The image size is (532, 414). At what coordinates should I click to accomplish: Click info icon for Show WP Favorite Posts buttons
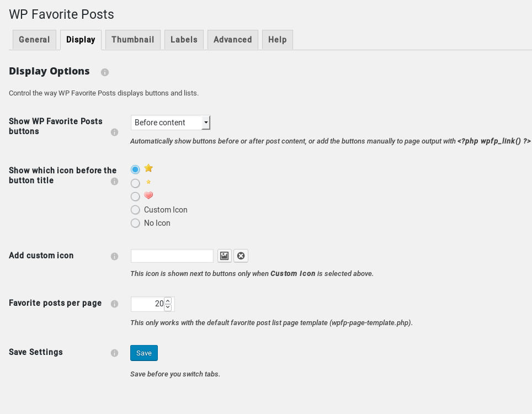(x=115, y=132)
